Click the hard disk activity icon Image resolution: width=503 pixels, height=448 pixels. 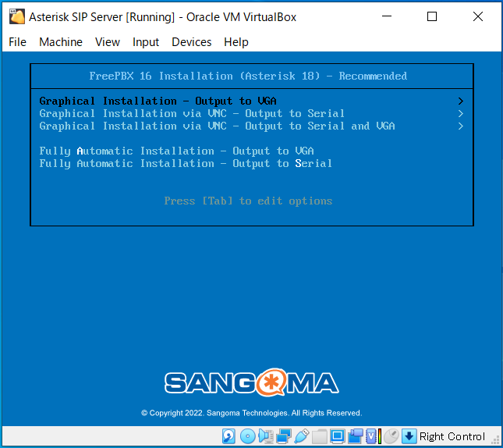coord(228,436)
